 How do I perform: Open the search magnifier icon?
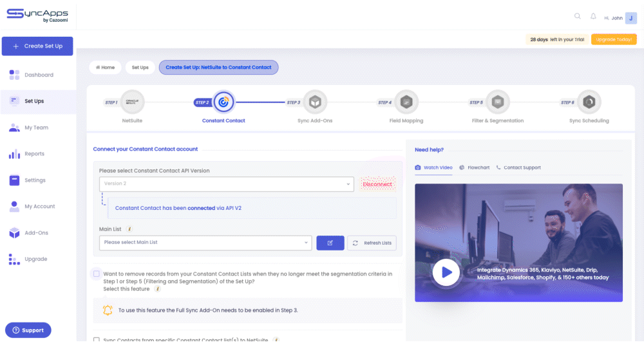pos(578,17)
